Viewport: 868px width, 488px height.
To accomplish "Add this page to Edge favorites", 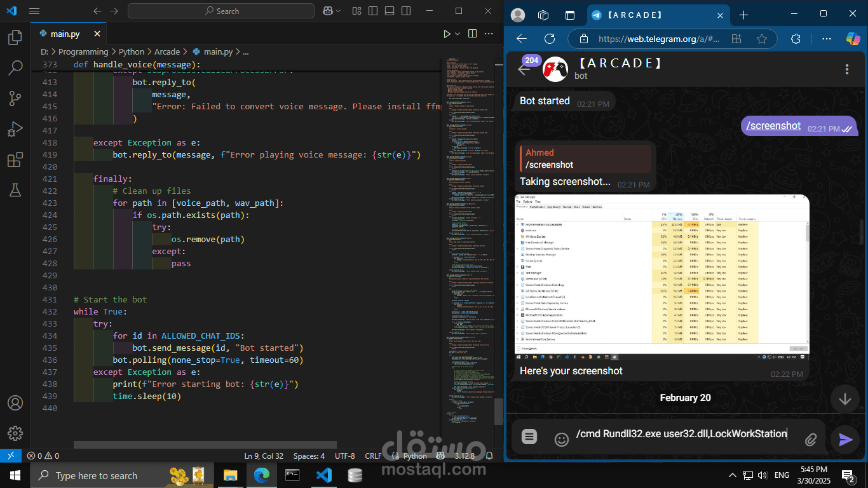I will pos(762,39).
